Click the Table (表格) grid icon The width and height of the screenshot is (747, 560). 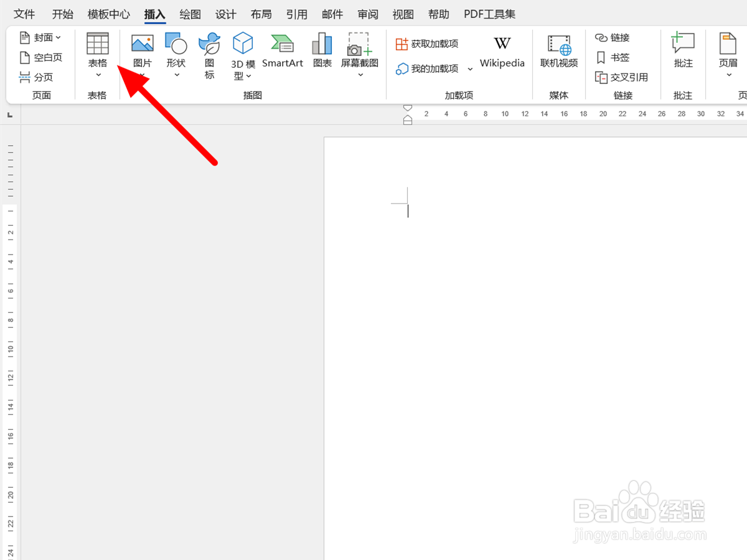coord(97,44)
